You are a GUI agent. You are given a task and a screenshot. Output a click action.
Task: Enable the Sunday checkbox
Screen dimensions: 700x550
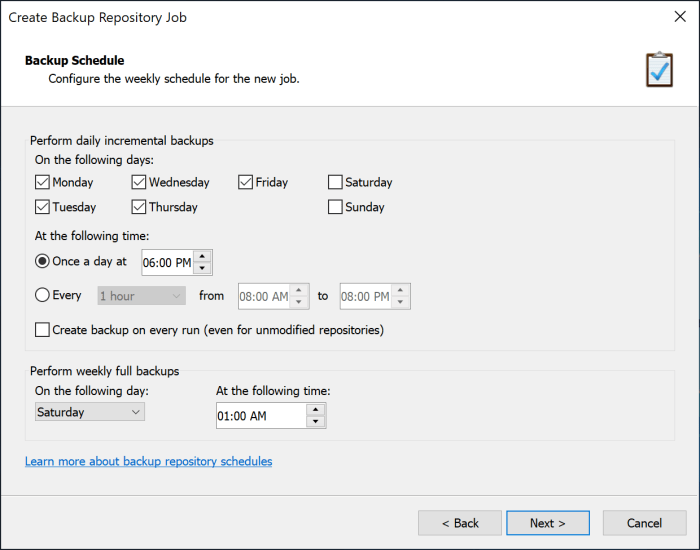pos(335,207)
